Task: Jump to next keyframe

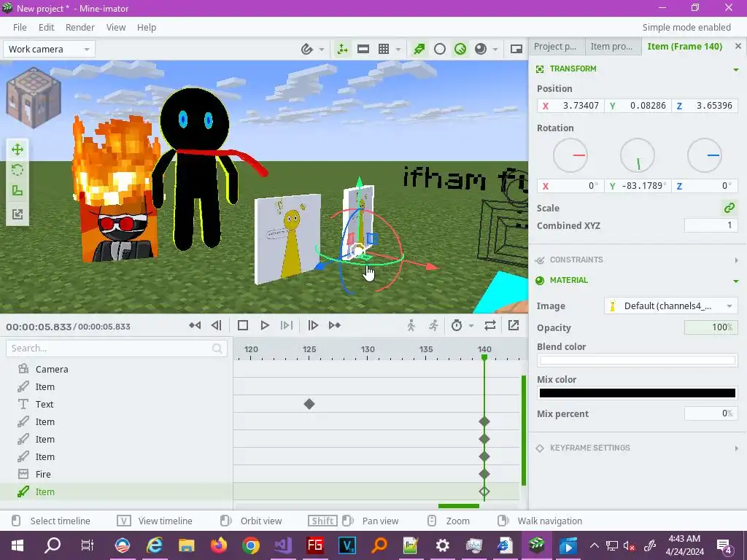Action: (334, 325)
